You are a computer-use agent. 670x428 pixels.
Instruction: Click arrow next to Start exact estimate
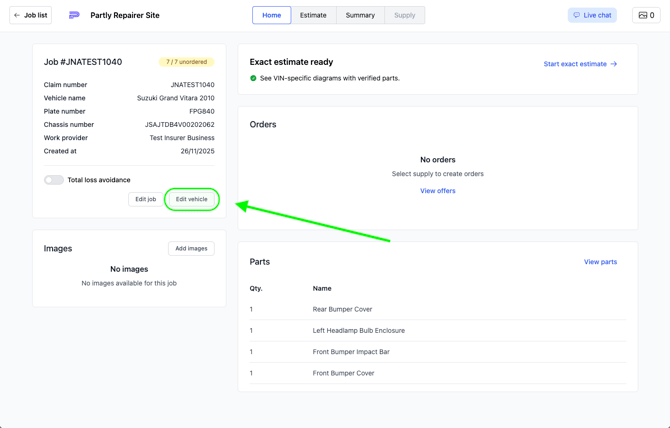(614, 64)
